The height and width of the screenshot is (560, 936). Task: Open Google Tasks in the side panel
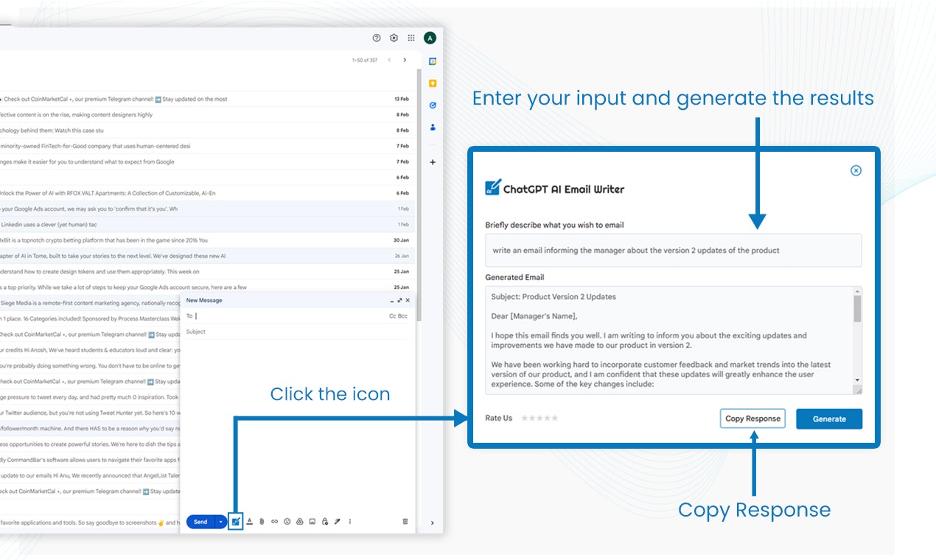pyautogui.click(x=433, y=105)
